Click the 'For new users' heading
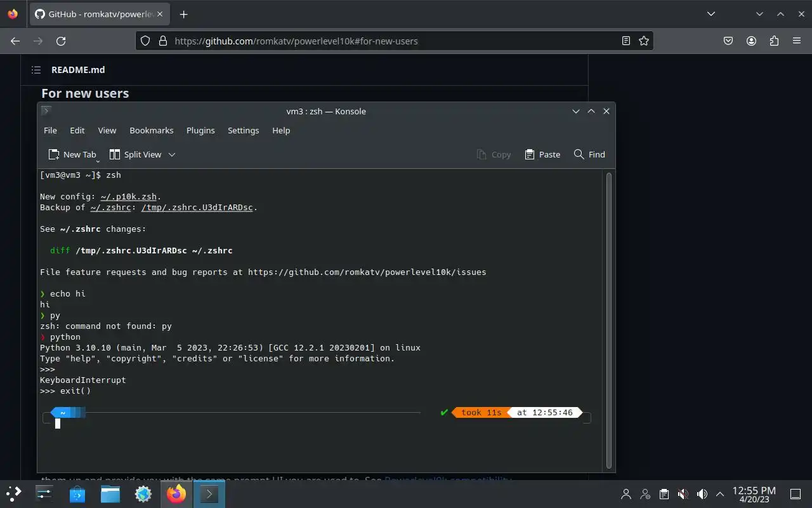Screen dimensions: 812x508 (85, 93)
